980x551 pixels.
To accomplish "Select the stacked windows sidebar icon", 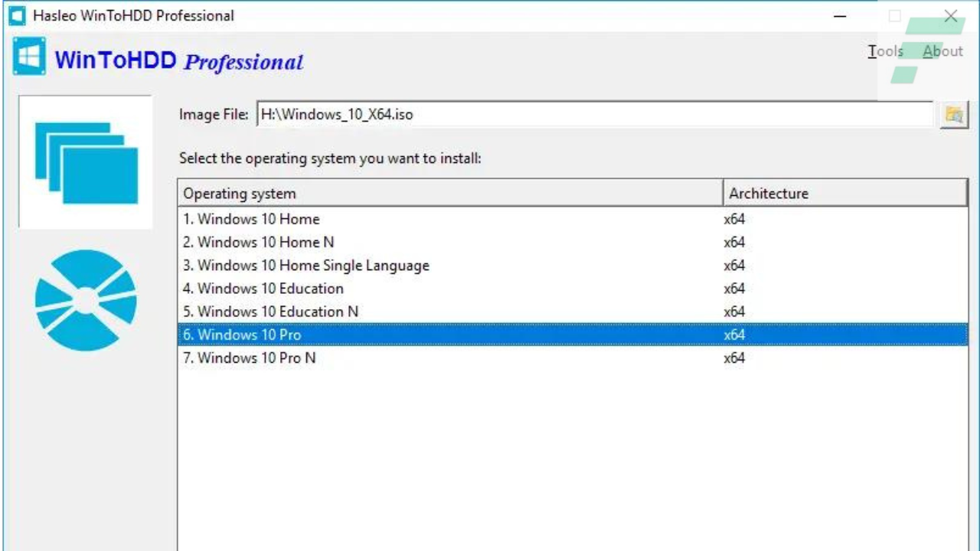I will click(86, 162).
